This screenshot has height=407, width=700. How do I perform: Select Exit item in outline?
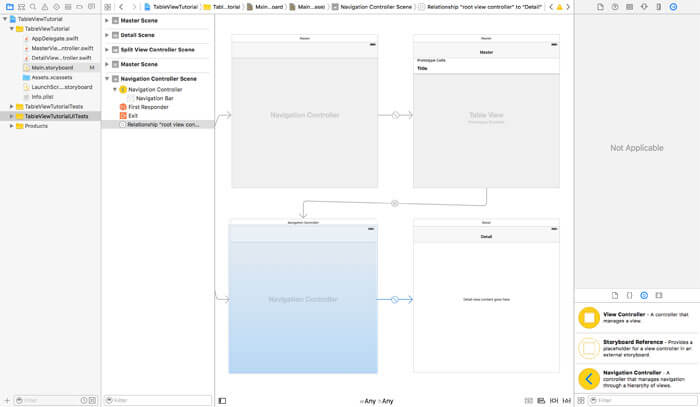click(133, 116)
